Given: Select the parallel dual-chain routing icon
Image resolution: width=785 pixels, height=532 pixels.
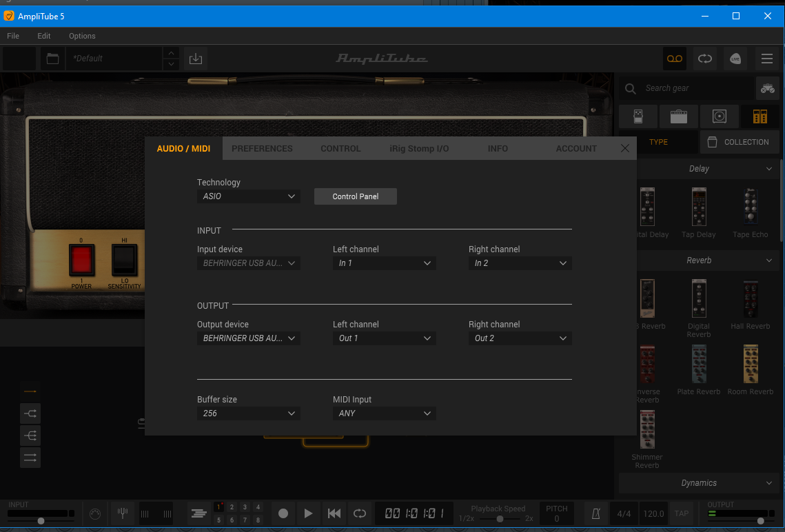Looking at the screenshot, I should pos(30,458).
